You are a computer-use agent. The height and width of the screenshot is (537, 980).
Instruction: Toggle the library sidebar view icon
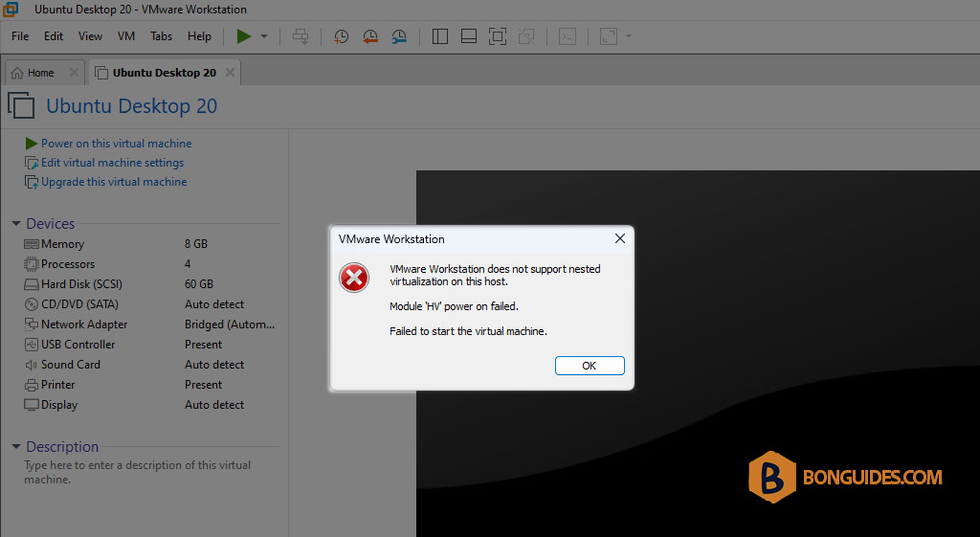click(440, 36)
